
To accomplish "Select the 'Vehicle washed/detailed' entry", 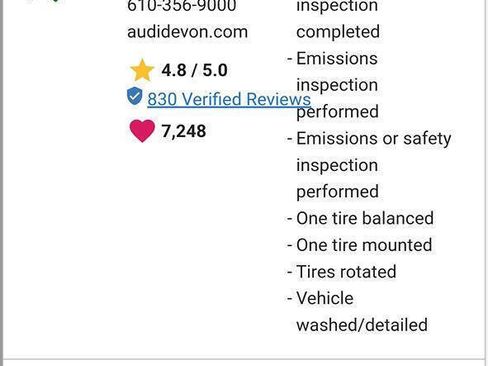I will pos(357,312).
